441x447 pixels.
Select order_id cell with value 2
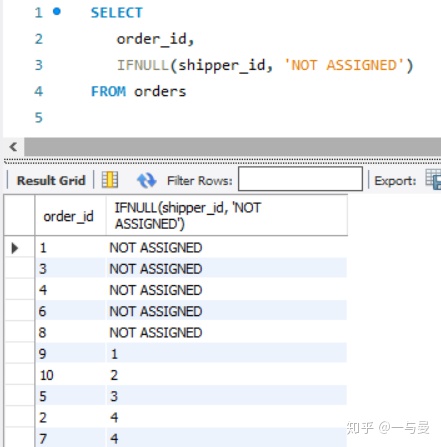70,417
